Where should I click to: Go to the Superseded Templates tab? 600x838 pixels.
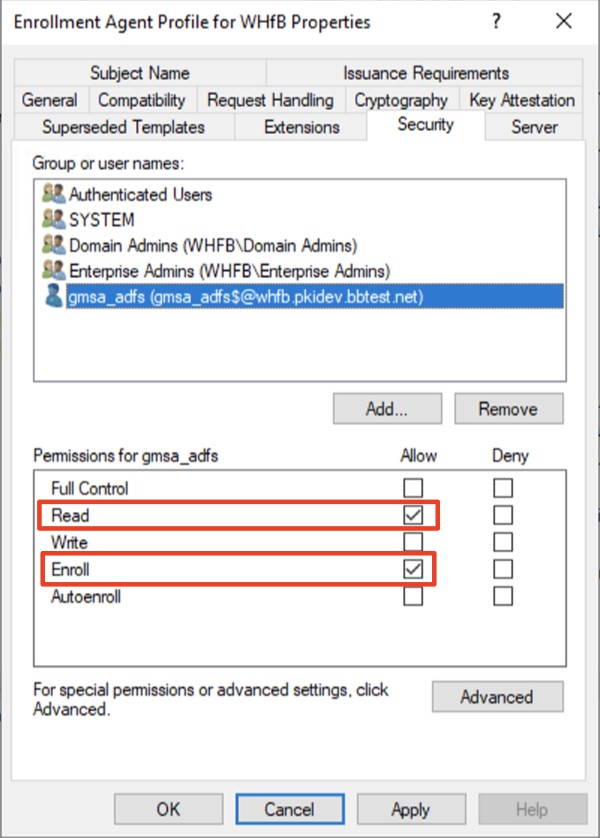(123, 127)
